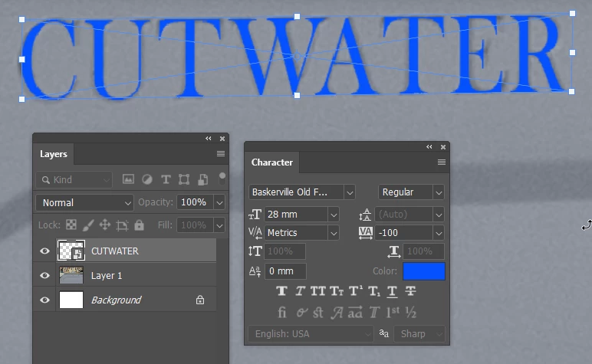Viewport: 592px width, 364px height.
Task: Open tracking -100 dropdown arrow
Action: point(439,233)
